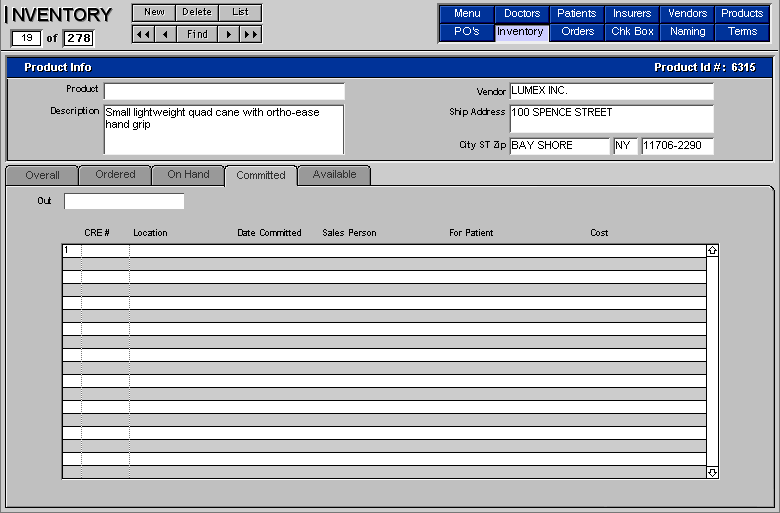Switch to the Overall tab
780x513 pixels.
(x=42, y=175)
